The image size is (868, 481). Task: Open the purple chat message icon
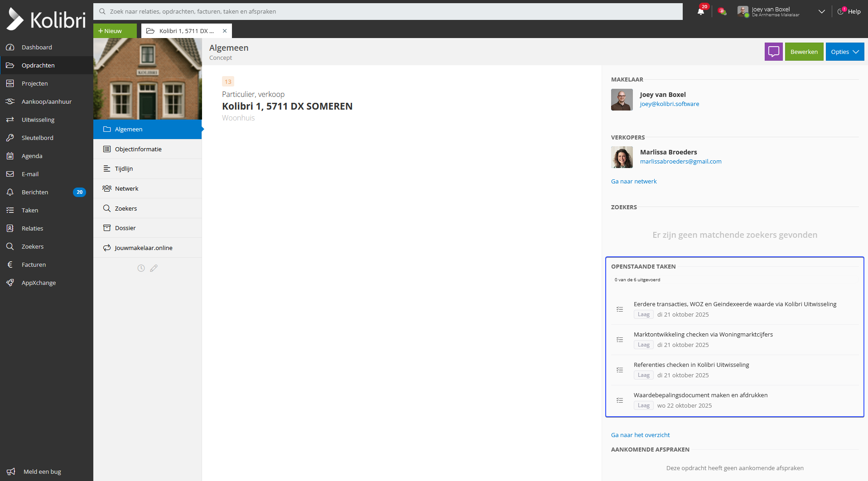(773, 52)
